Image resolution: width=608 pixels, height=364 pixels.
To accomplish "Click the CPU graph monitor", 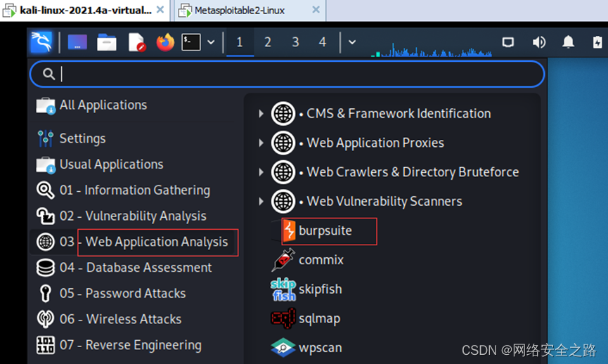I will tap(431, 49).
